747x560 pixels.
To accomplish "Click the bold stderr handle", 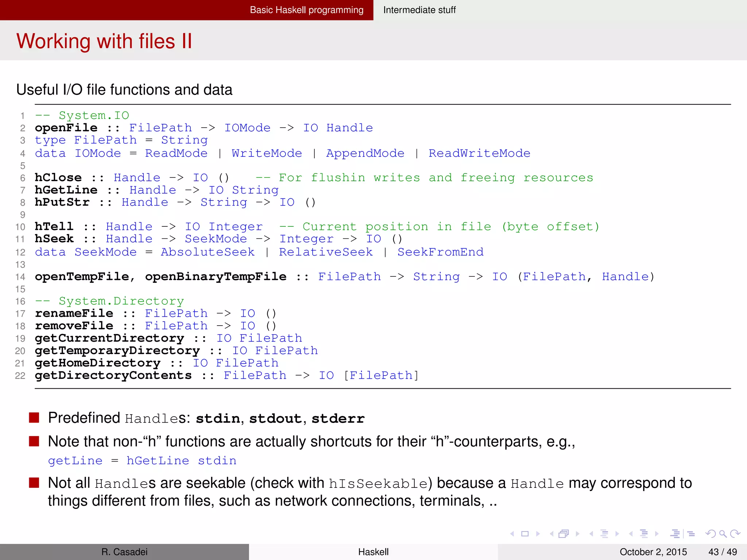I will 338,419.
